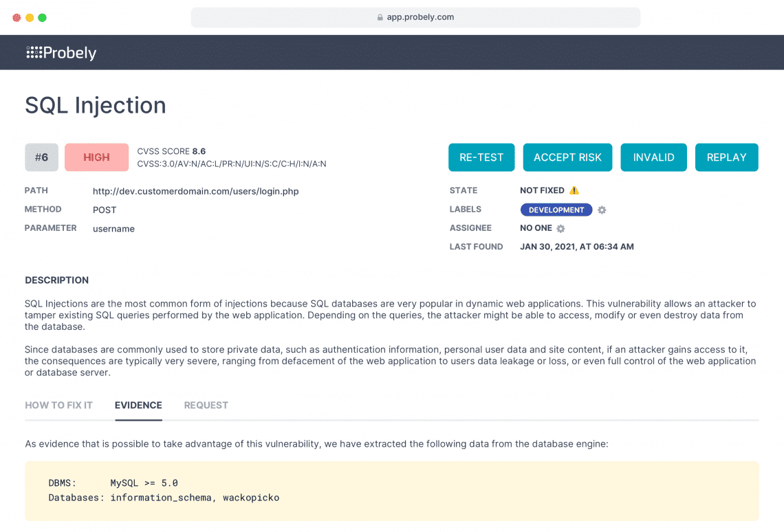The image size is (784, 532).
Task: Click the address bar lock icon
Action: pyautogui.click(x=380, y=17)
